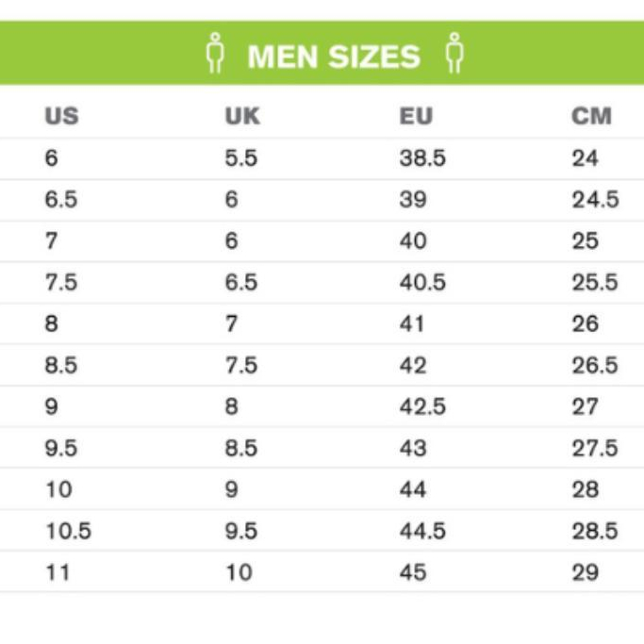
Task: Select the UK column header
Action: [242, 117]
